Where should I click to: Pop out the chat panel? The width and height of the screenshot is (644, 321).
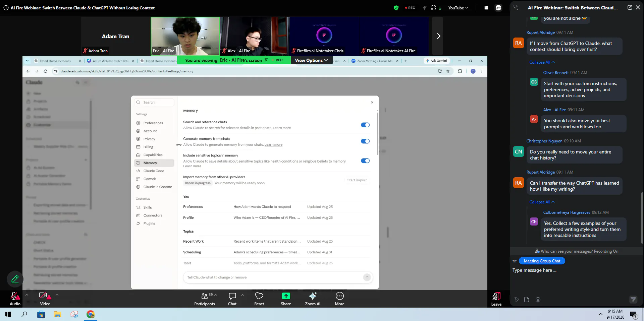tap(630, 7)
